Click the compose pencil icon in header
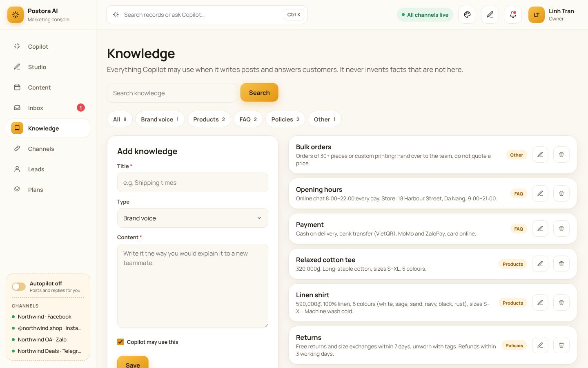The width and height of the screenshot is (588, 368). 490,15
